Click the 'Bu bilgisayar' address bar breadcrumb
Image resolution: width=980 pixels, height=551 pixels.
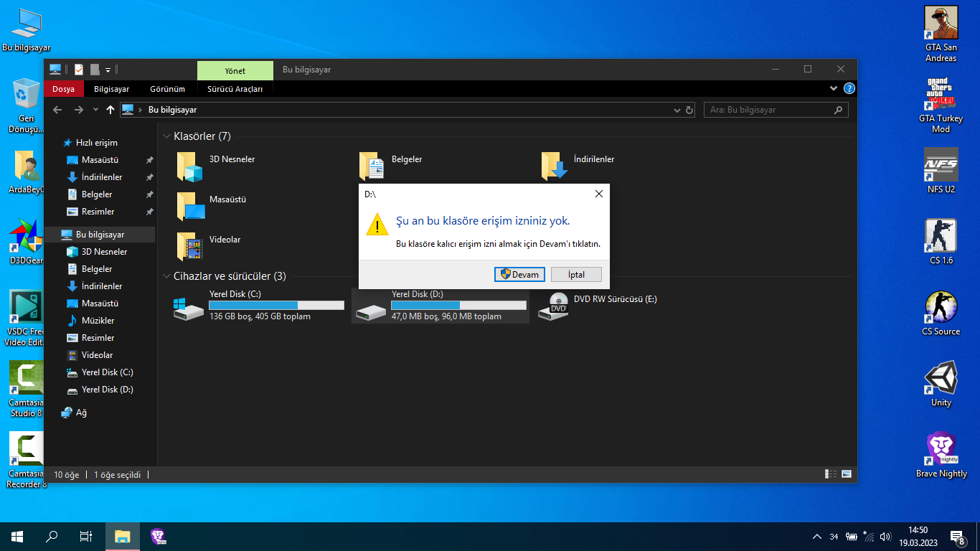(x=172, y=110)
